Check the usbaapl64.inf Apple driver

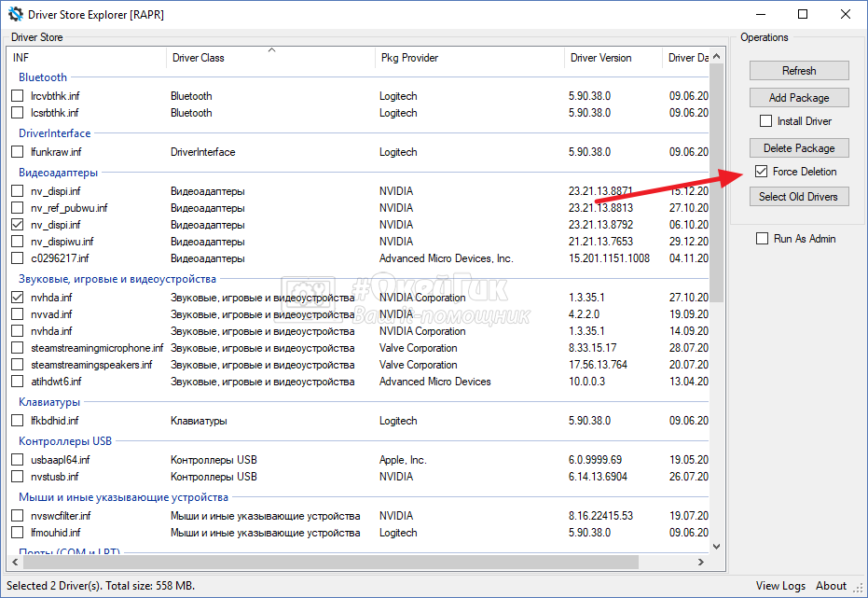coord(18,460)
